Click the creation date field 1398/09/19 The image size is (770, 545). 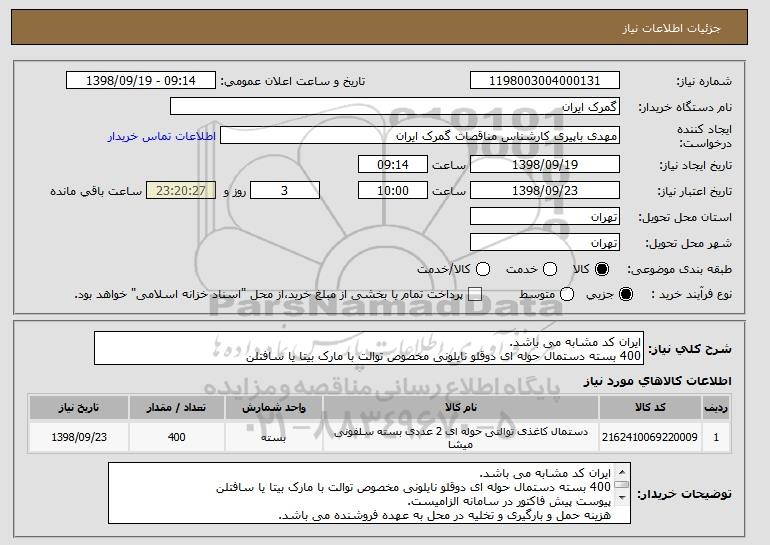pos(545,164)
